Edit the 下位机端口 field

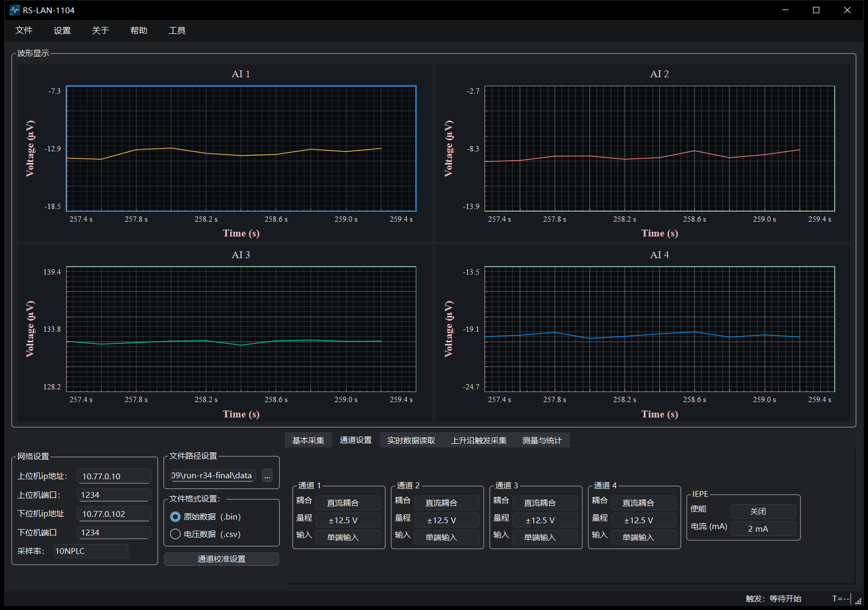[x=114, y=533]
